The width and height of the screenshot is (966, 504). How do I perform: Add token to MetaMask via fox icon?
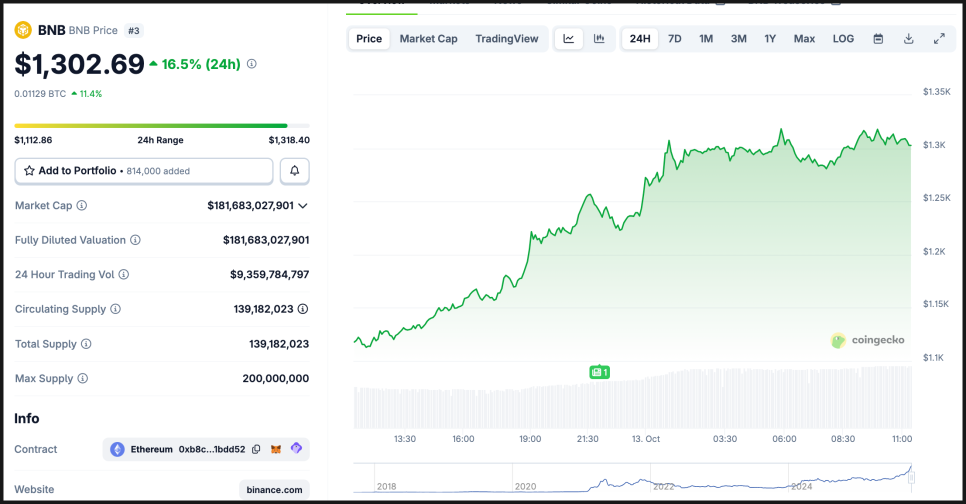[x=276, y=450]
